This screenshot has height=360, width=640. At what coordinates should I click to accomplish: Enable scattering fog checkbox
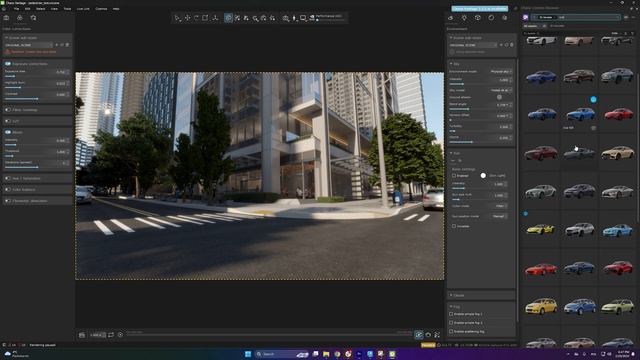[x=451, y=331]
